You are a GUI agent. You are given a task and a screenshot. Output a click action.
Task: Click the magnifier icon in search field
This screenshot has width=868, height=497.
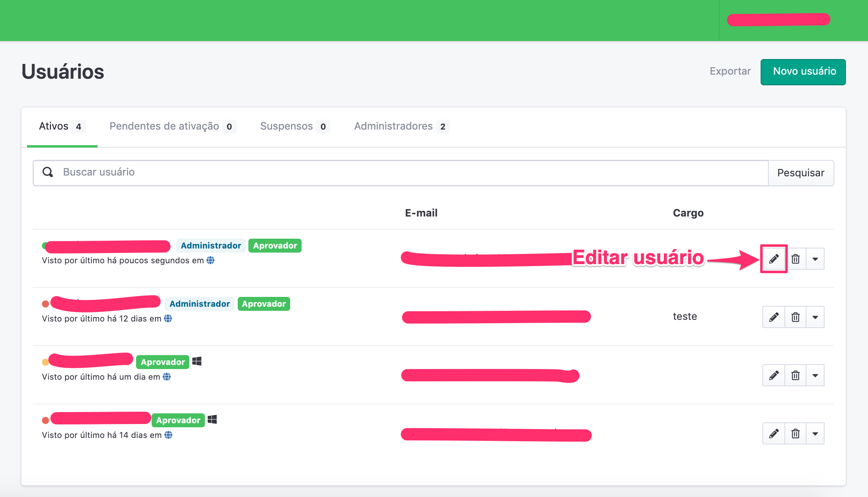(48, 172)
